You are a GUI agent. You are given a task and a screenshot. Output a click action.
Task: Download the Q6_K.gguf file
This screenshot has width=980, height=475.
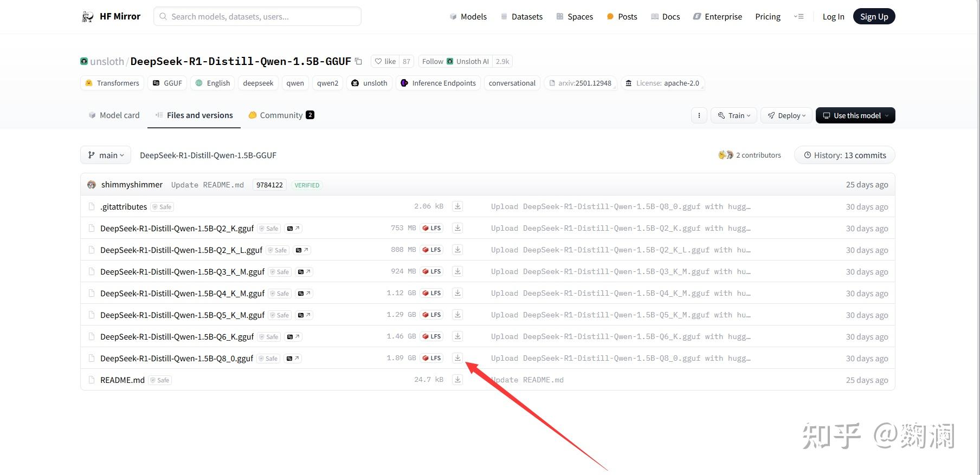pyautogui.click(x=457, y=336)
